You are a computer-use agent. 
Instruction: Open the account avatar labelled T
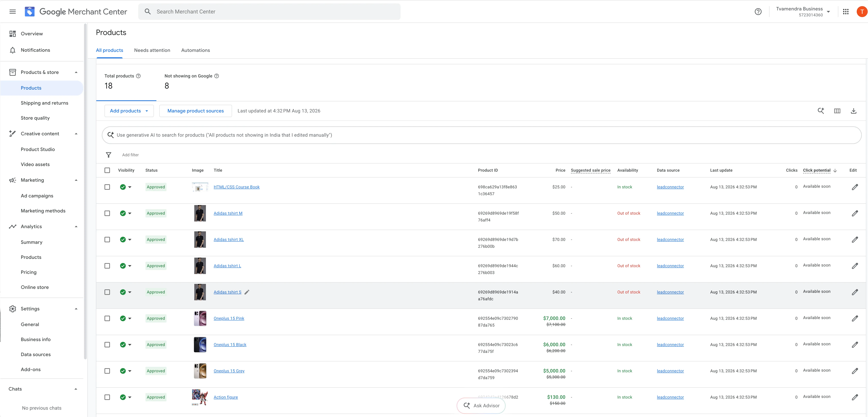(862, 11)
